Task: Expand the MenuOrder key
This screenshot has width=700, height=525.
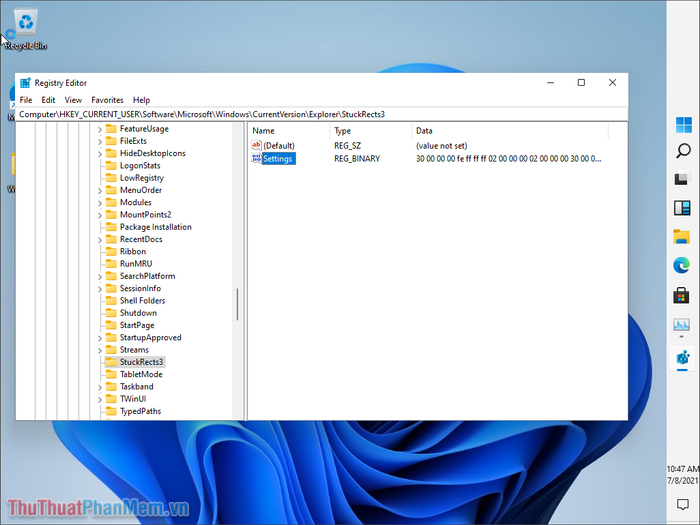Action: click(x=100, y=191)
